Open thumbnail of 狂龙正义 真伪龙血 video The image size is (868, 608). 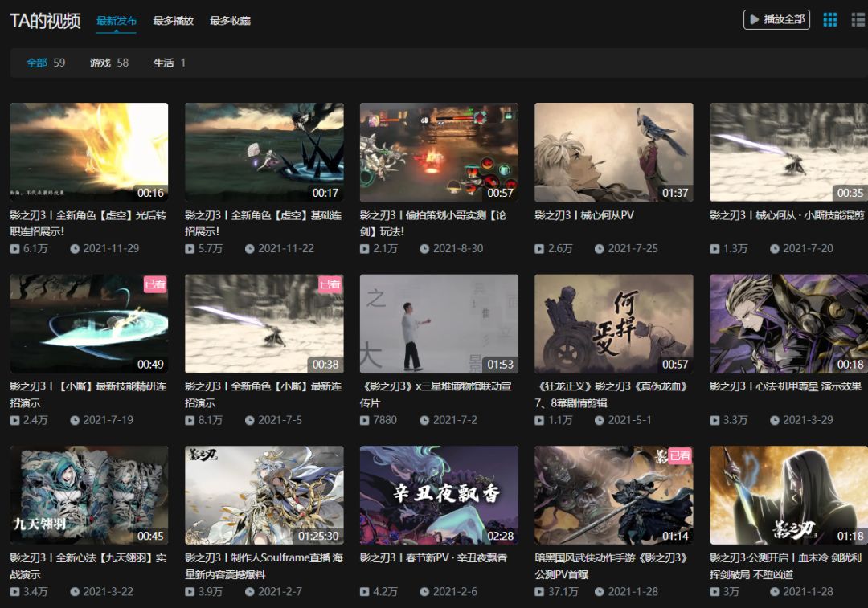(x=614, y=324)
